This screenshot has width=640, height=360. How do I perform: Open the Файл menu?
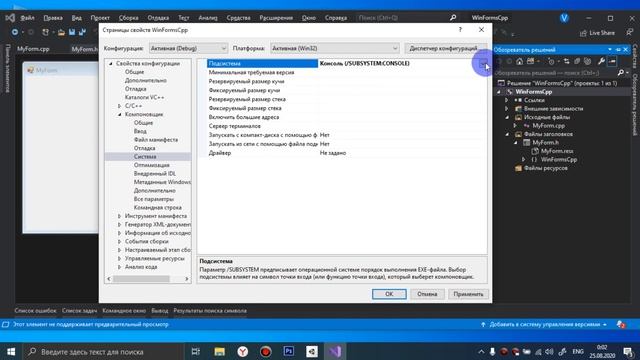[x=27, y=18]
